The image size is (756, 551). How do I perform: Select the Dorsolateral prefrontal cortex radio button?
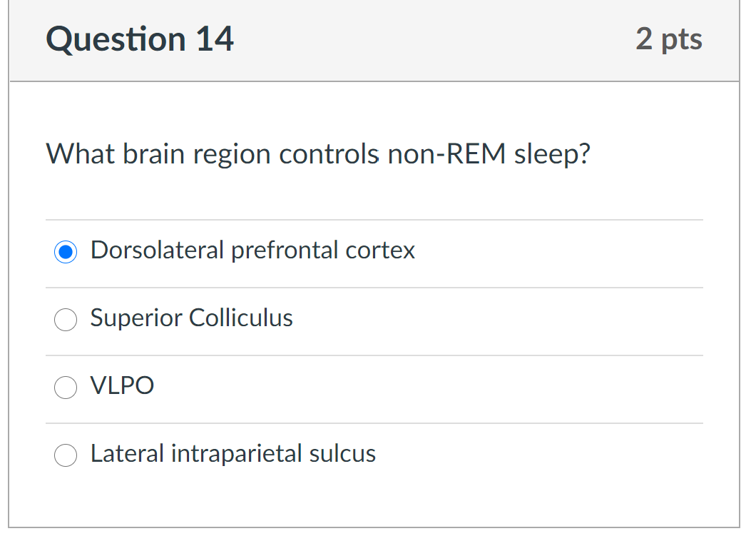click(x=66, y=252)
